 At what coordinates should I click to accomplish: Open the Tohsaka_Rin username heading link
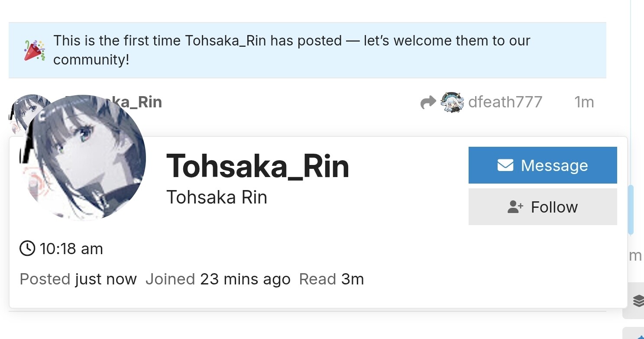tap(258, 166)
